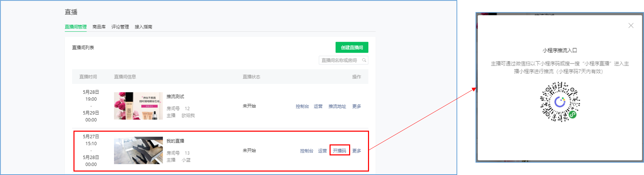The width and height of the screenshot is (644, 175).
Task: Click the search magnifier icon
Action: (364, 60)
